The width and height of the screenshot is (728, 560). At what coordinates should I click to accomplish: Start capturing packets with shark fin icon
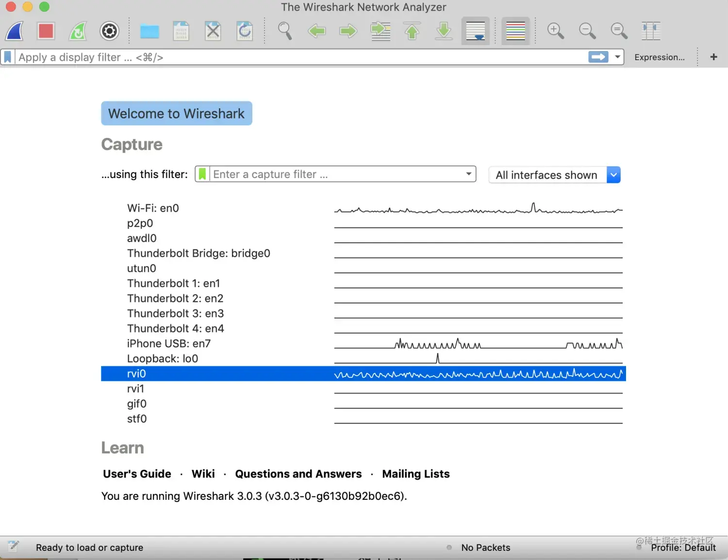[x=15, y=31]
